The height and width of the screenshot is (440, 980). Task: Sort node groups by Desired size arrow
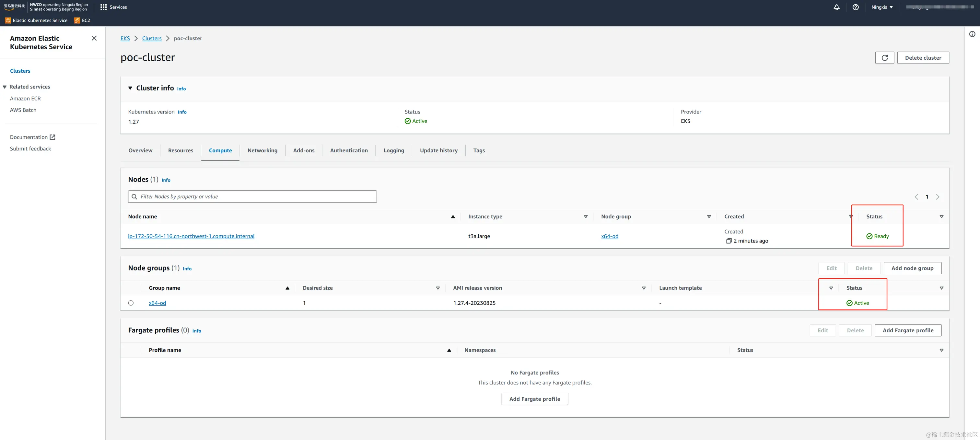437,288
